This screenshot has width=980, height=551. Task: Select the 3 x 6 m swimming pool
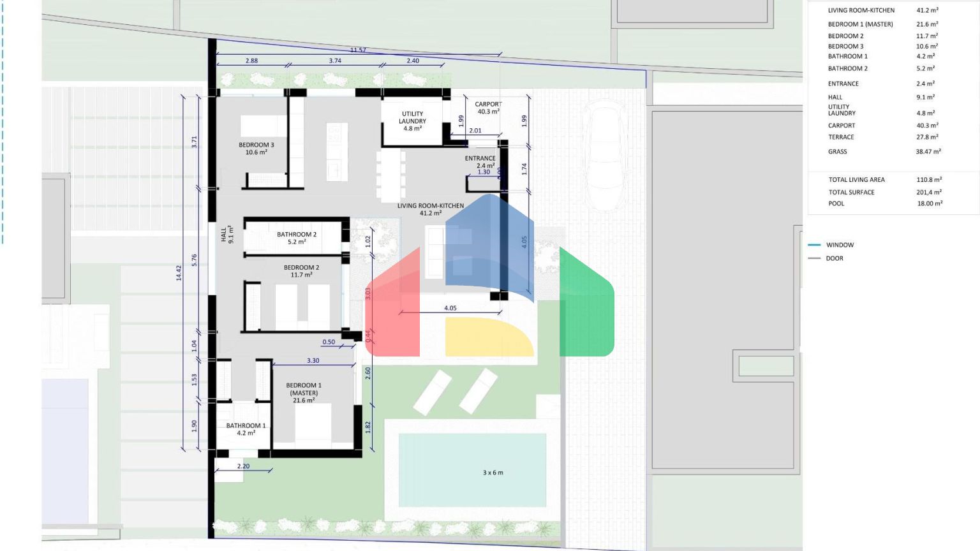point(472,470)
